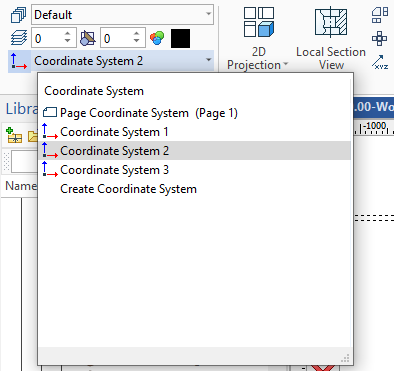Click the level icon beside first value
The image size is (394, 371).
coord(19,38)
